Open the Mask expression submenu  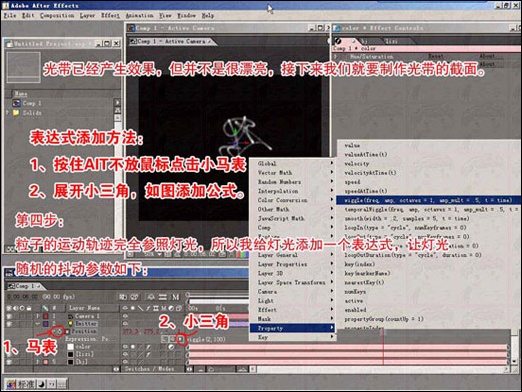[292, 319]
